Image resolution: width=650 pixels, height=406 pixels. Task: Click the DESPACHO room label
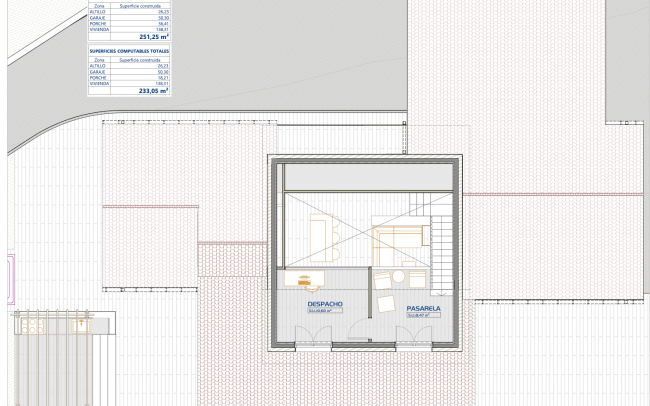(x=326, y=303)
